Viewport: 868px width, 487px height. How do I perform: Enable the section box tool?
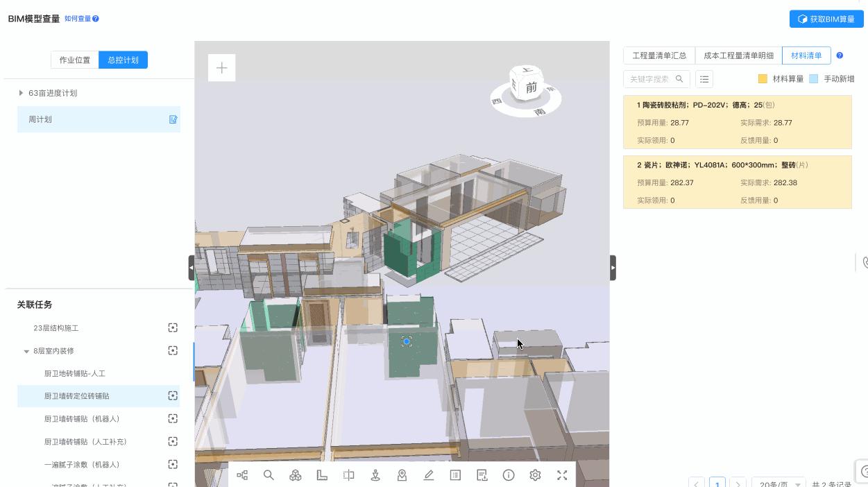click(348, 475)
